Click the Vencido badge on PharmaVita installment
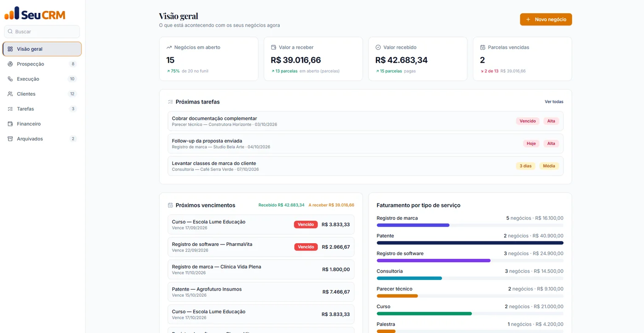 [x=306, y=247]
